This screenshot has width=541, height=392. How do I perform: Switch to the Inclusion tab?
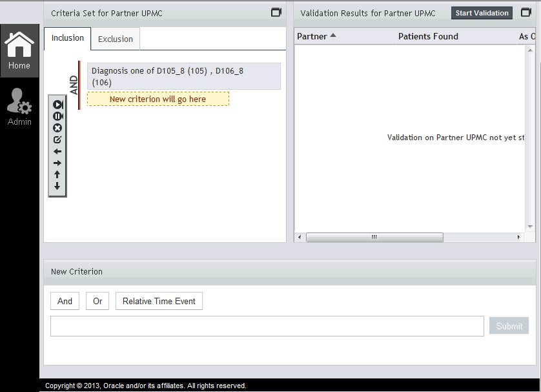(68, 38)
